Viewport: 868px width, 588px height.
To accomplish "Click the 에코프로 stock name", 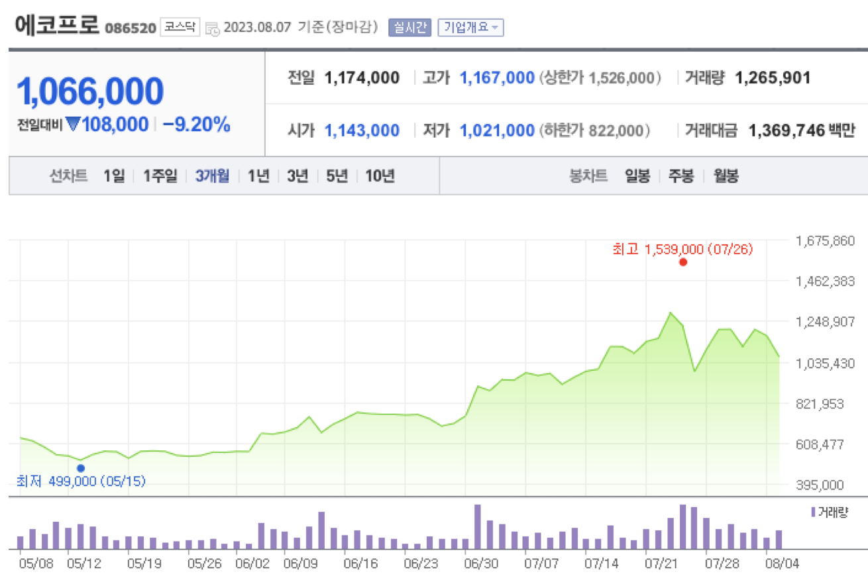I will [56, 26].
